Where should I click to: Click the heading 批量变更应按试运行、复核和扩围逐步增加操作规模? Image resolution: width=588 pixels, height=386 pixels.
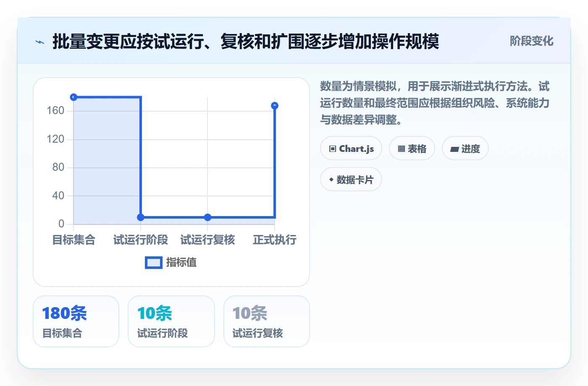point(246,42)
